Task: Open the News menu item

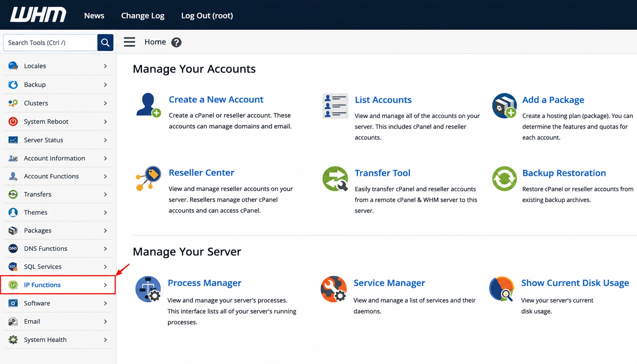Action: (94, 15)
